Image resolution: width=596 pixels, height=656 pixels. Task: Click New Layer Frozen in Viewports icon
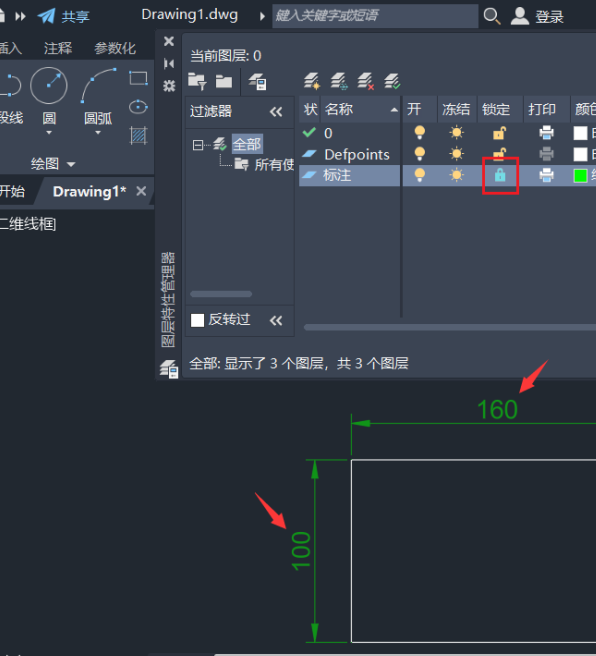pos(339,81)
